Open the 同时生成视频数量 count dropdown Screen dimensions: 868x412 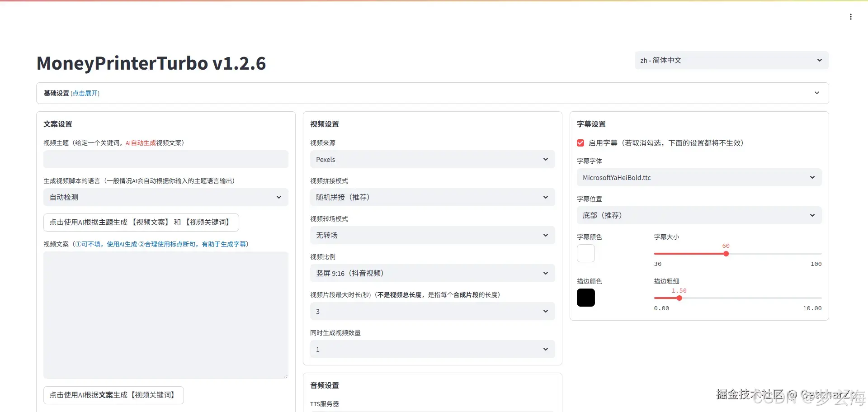[432, 349]
